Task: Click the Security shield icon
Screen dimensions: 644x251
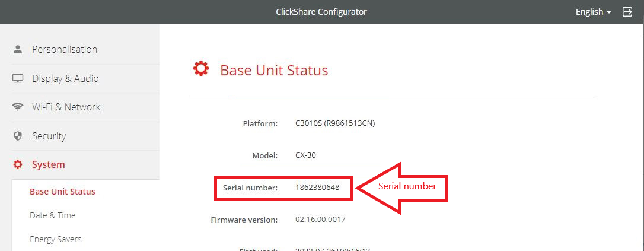Action: pyautogui.click(x=18, y=136)
